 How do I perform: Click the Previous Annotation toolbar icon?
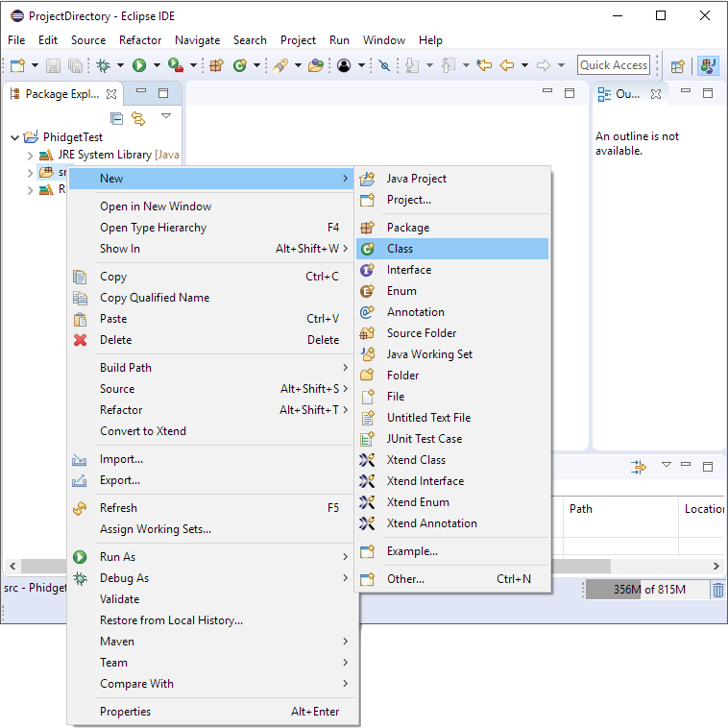(449, 65)
